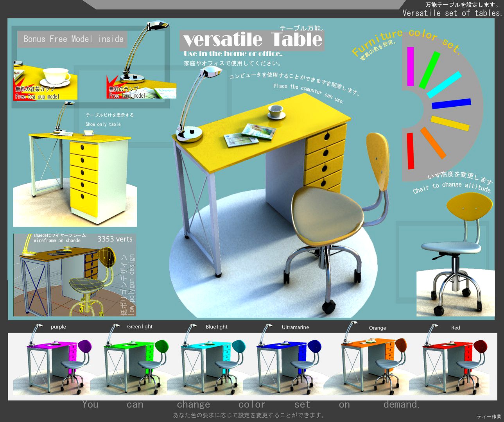This screenshot has height=422, width=504.
Task: Click the tea cup on main table
Action: 276,112
